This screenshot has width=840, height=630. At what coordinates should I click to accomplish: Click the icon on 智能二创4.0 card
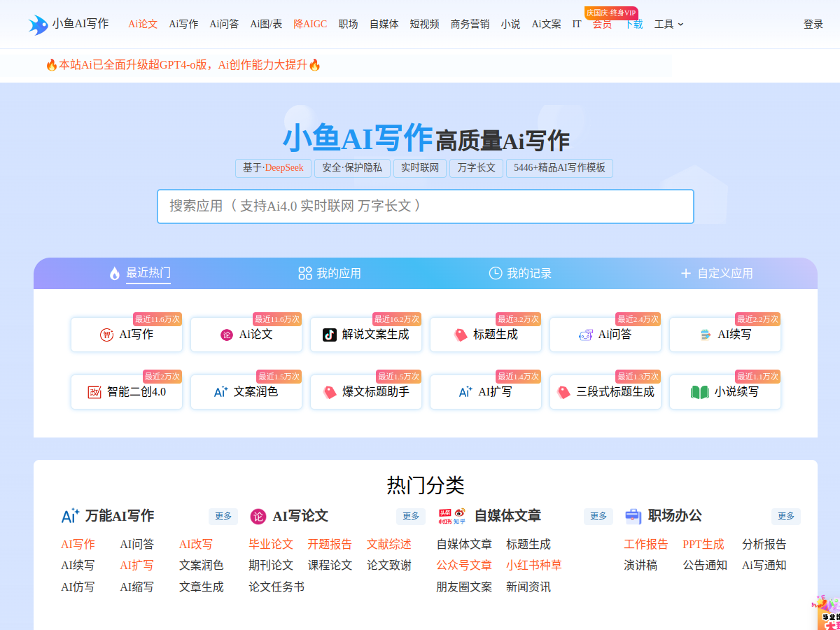click(x=94, y=392)
